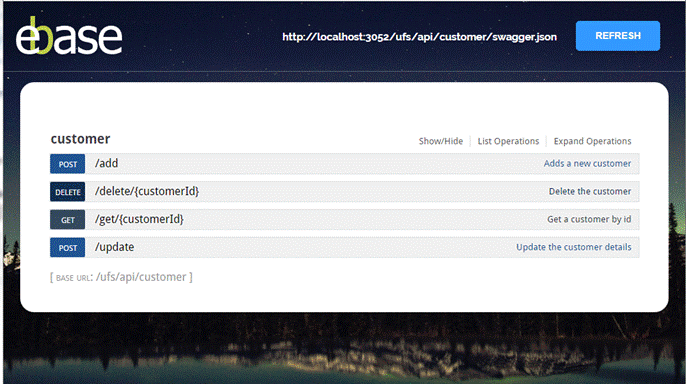Open the Adds a new customer description
Screen dimensions: 686x384
click(x=587, y=164)
